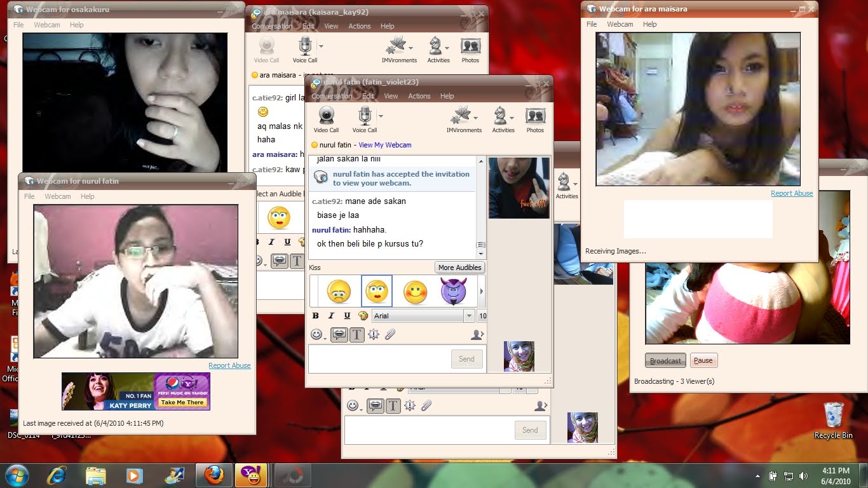Toggle audibles button in rearmost chat window
Screen dimensions: 868x488
[x=376, y=405]
